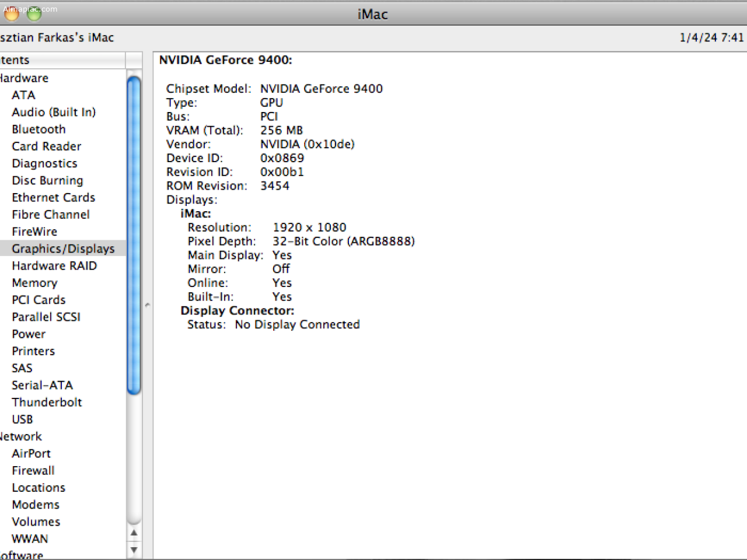The height and width of the screenshot is (560, 747).
Task: Collapse the Hardware category header
Action: coord(24,78)
